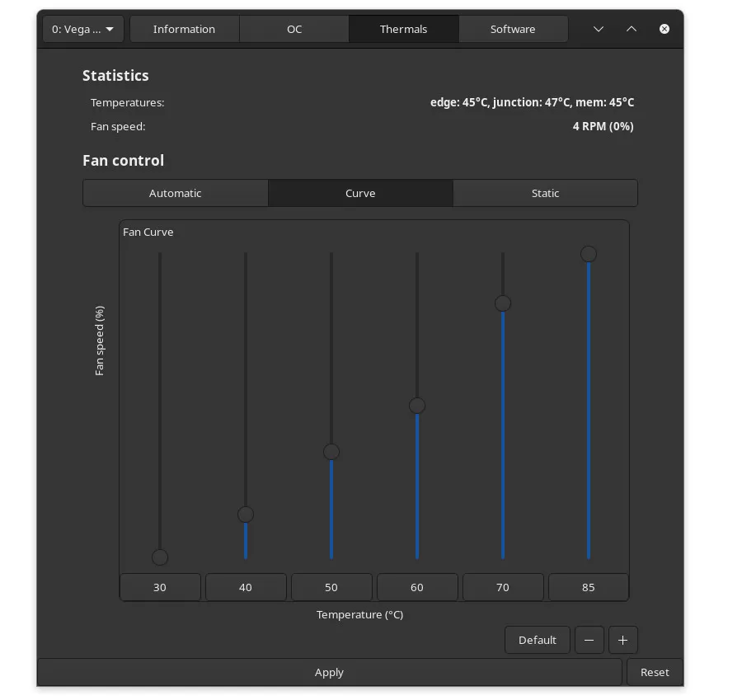Select Curve fan control mode
The height and width of the screenshot is (700, 742).
[x=360, y=193]
